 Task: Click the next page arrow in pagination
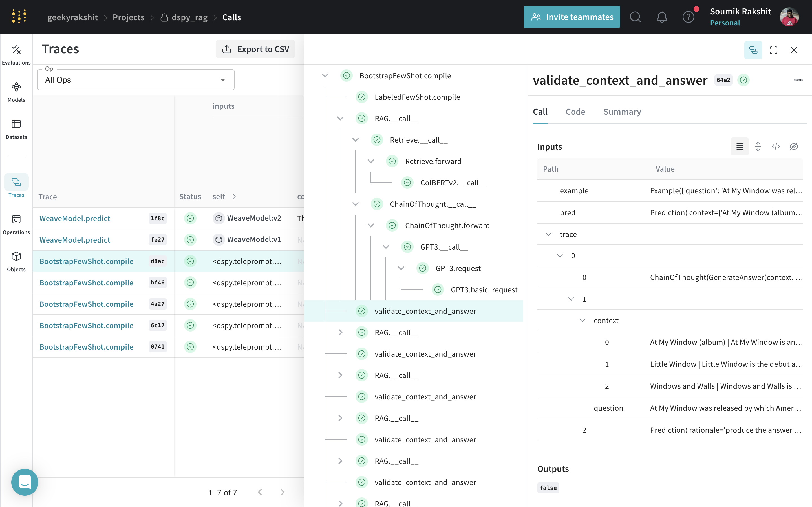[x=282, y=492]
